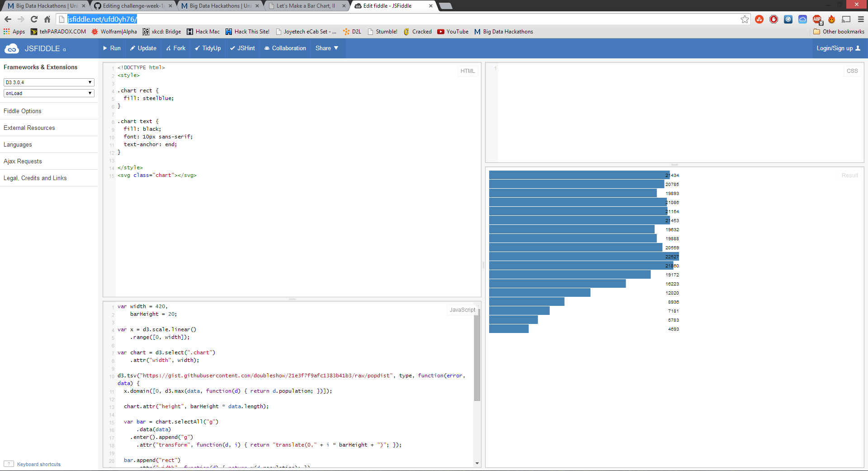Go to browser home page
The height and width of the screenshot is (471, 868).
47,19
